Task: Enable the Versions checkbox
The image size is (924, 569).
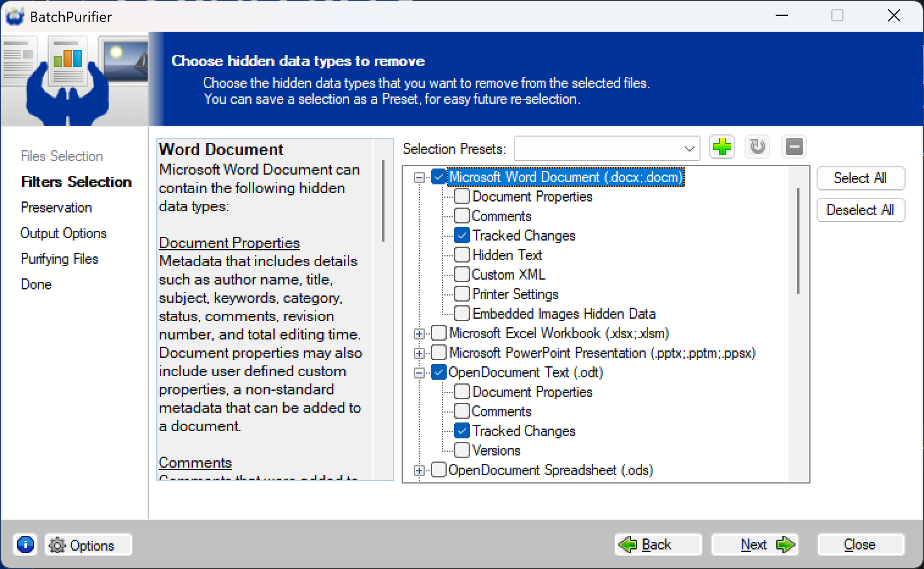Action: (462, 451)
